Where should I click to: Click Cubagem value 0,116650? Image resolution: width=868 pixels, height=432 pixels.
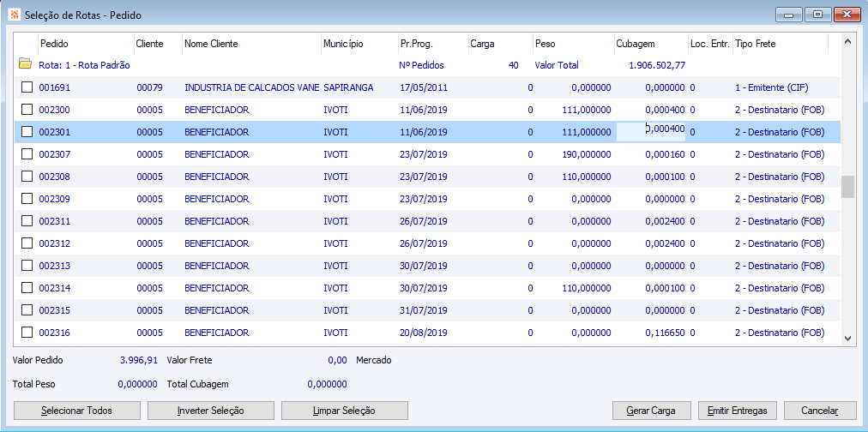pyautogui.click(x=666, y=333)
